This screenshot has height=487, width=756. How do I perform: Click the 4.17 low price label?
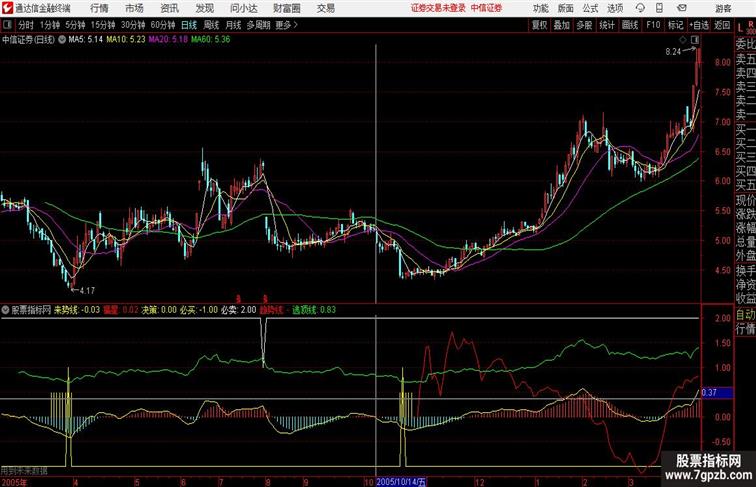[x=87, y=291]
